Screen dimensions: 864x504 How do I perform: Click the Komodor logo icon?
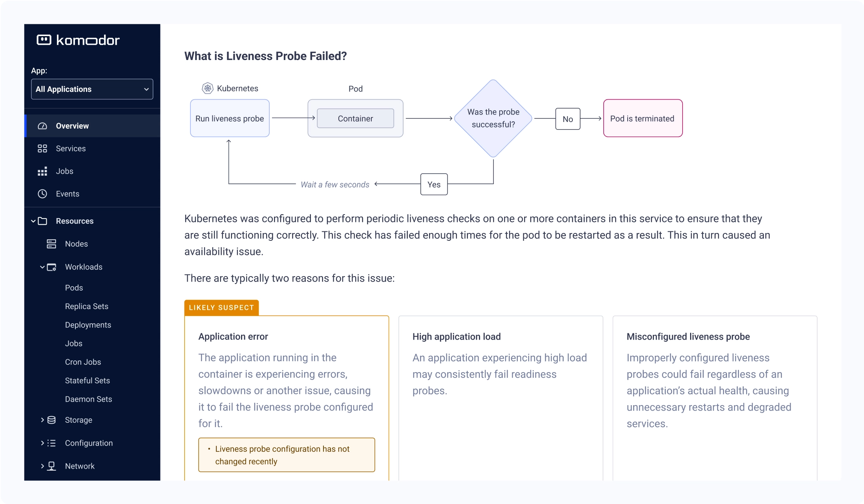(44, 40)
